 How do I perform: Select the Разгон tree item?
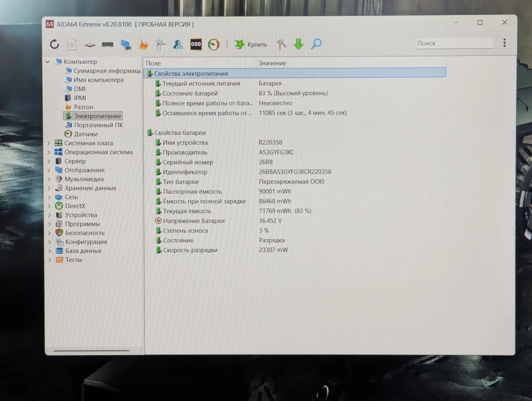point(79,107)
